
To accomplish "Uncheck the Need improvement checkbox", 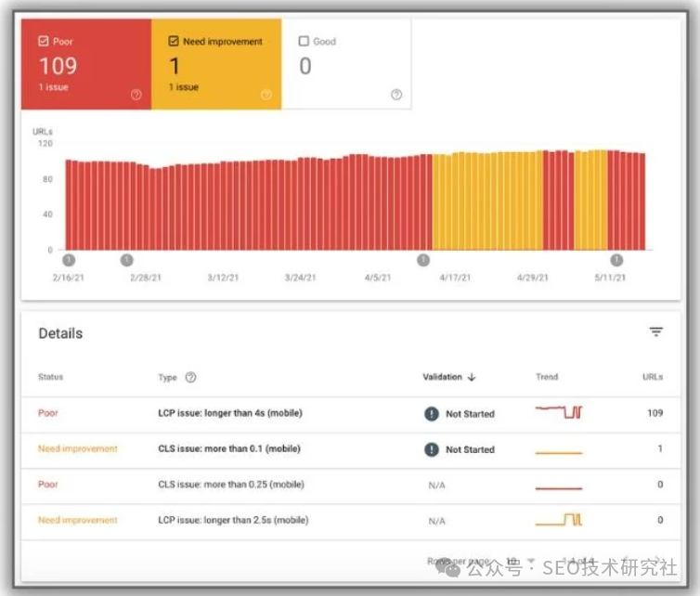I will 174,42.
